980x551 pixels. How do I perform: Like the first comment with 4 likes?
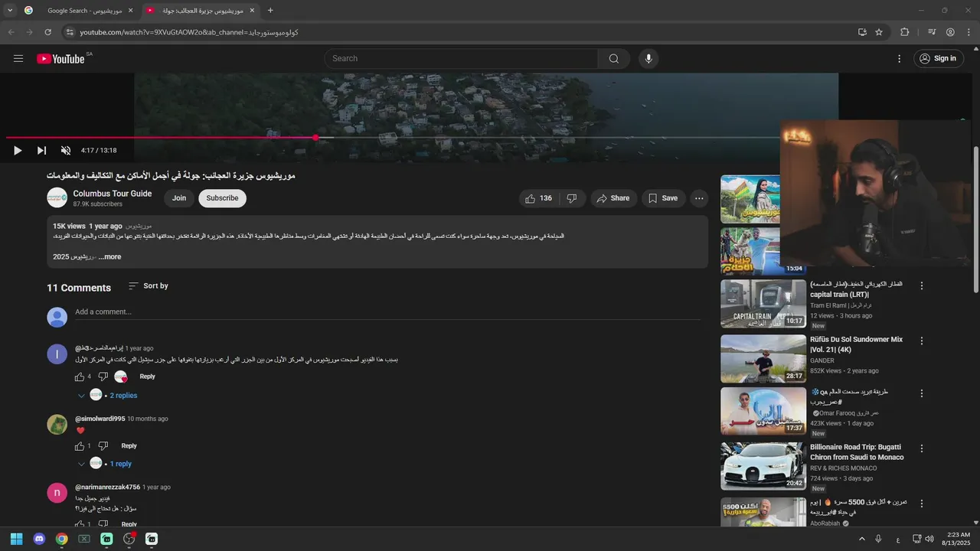click(x=80, y=377)
